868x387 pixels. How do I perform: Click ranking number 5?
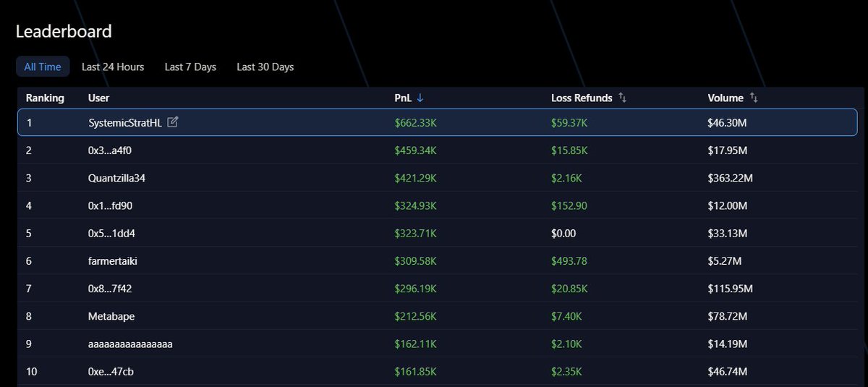coord(29,234)
